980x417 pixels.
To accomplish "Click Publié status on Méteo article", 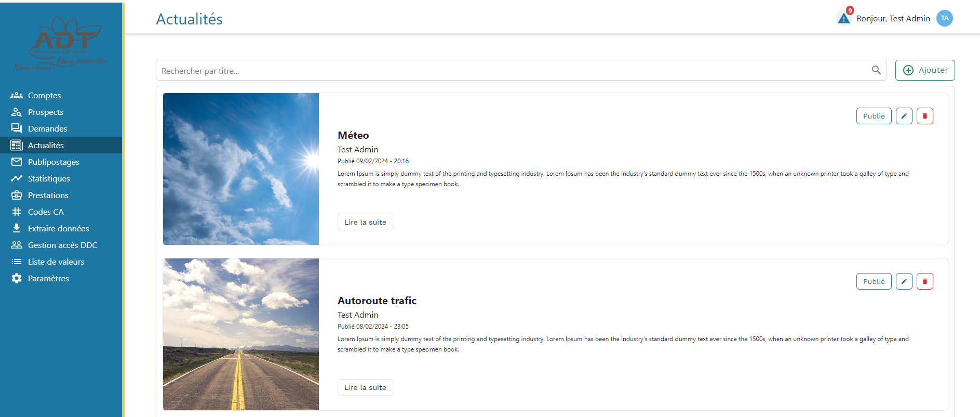I will [x=874, y=116].
